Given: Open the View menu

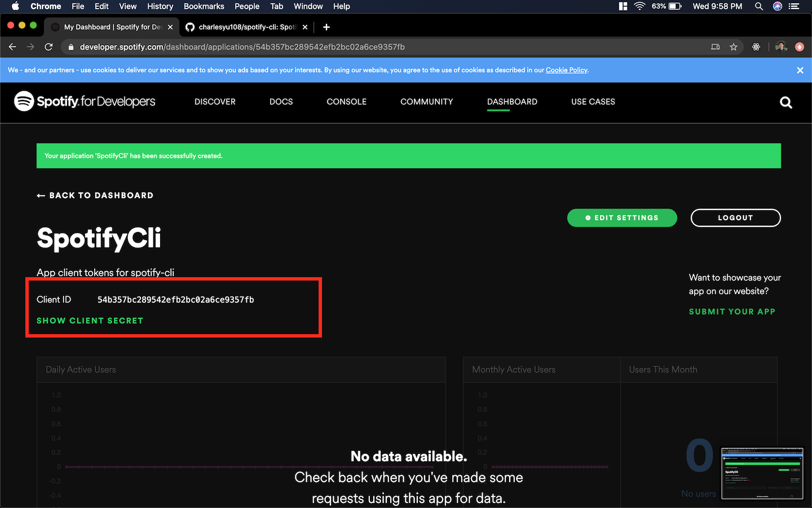Looking at the screenshot, I should [x=127, y=6].
